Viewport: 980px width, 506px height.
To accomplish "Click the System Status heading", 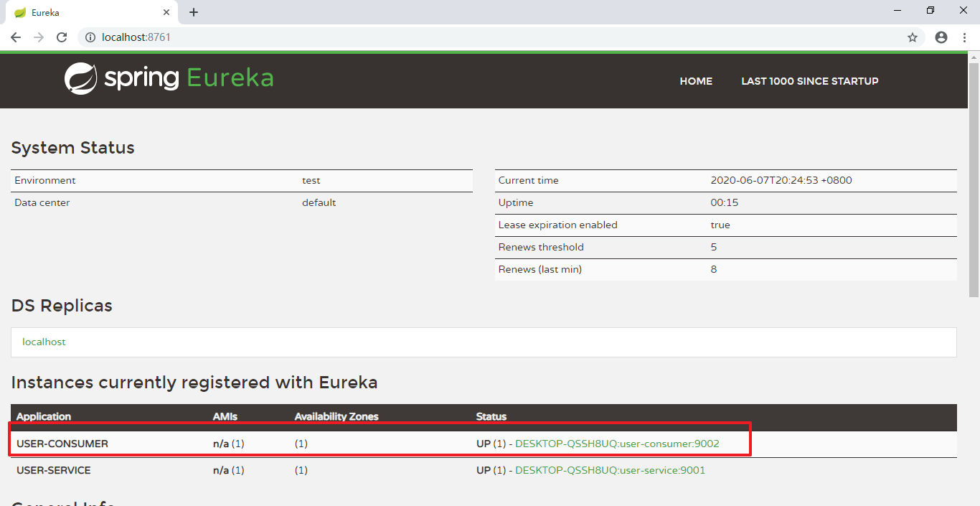I will (73, 148).
